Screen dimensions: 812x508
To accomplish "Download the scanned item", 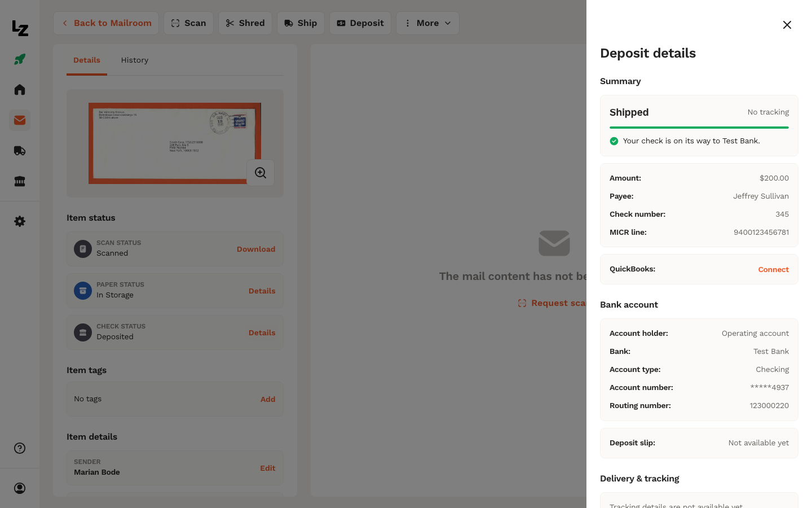I will click(x=256, y=249).
